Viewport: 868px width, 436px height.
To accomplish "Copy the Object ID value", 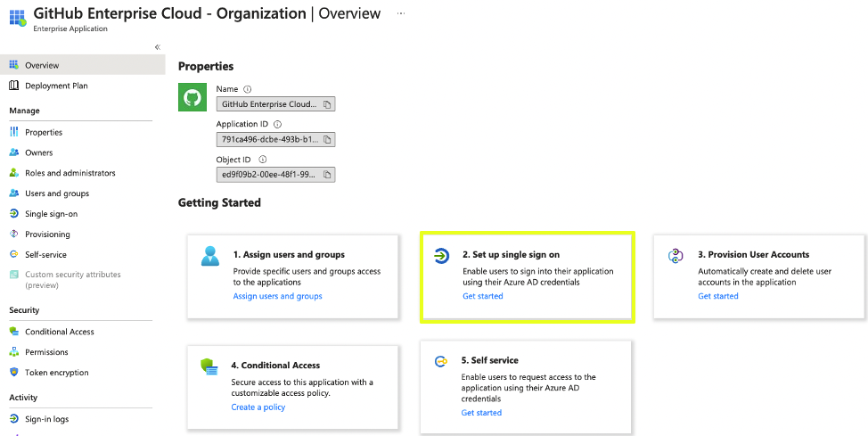I will [x=327, y=175].
